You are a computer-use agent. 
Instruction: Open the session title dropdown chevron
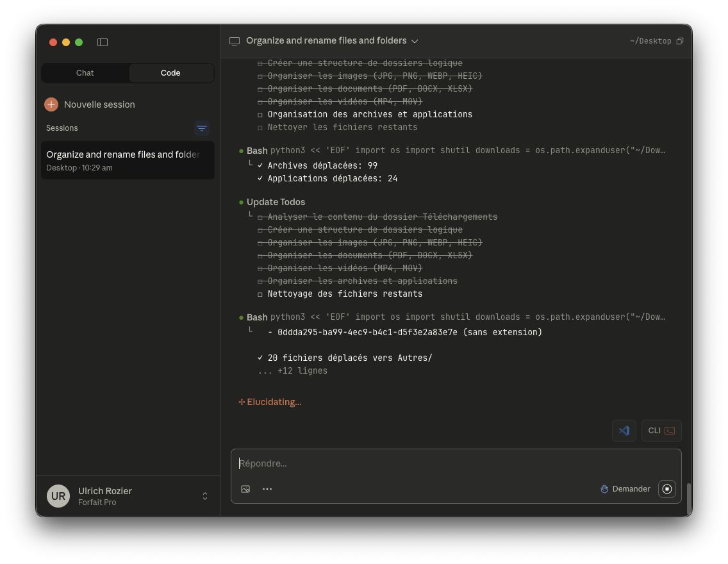(415, 41)
